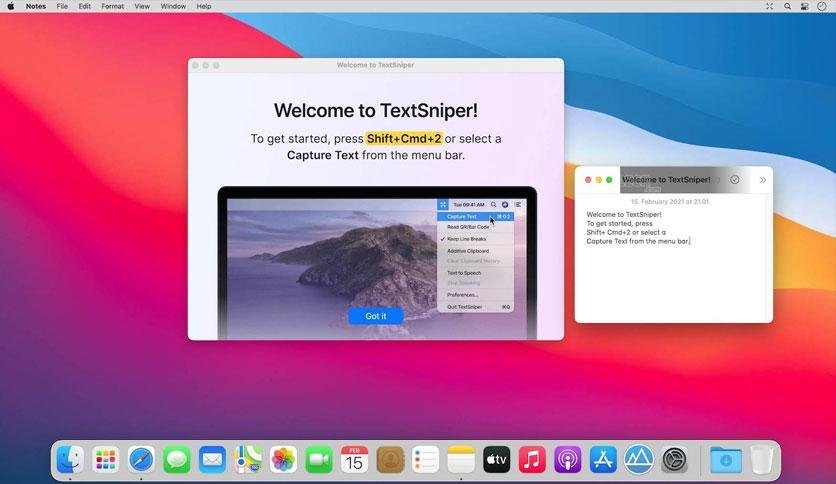
Task: Open the Apple menu
Action: point(11,6)
